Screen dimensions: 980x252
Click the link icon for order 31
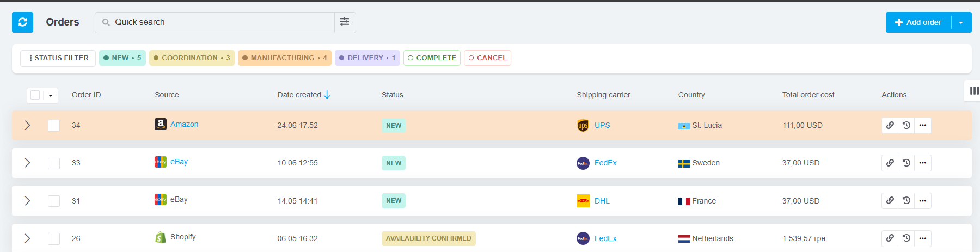click(890, 201)
